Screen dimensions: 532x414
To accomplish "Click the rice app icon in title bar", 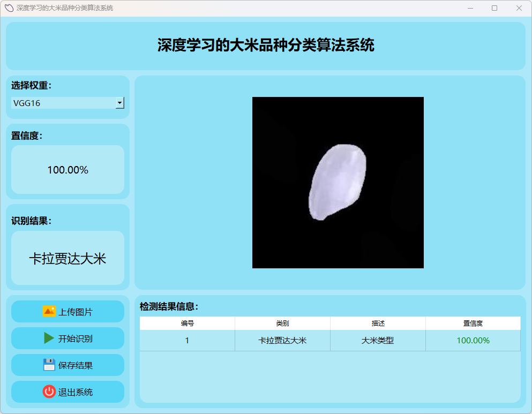I will (x=9, y=8).
